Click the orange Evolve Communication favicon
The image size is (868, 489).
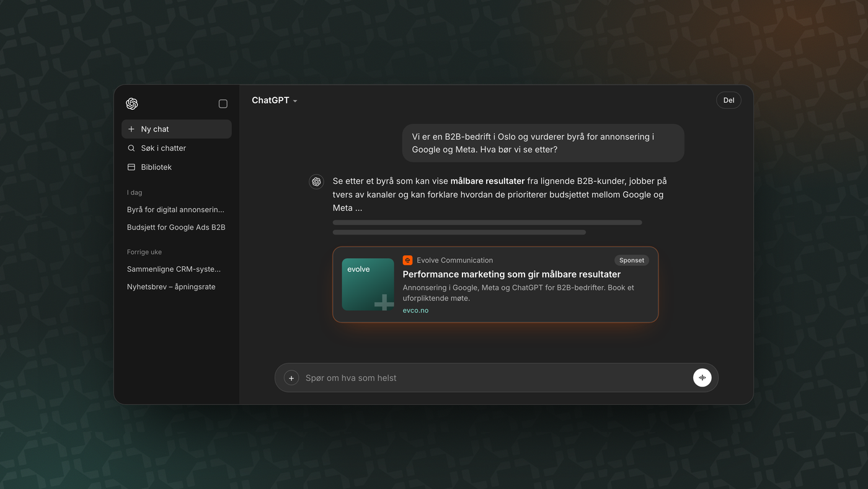pyautogui.click(x=407, y=260)
